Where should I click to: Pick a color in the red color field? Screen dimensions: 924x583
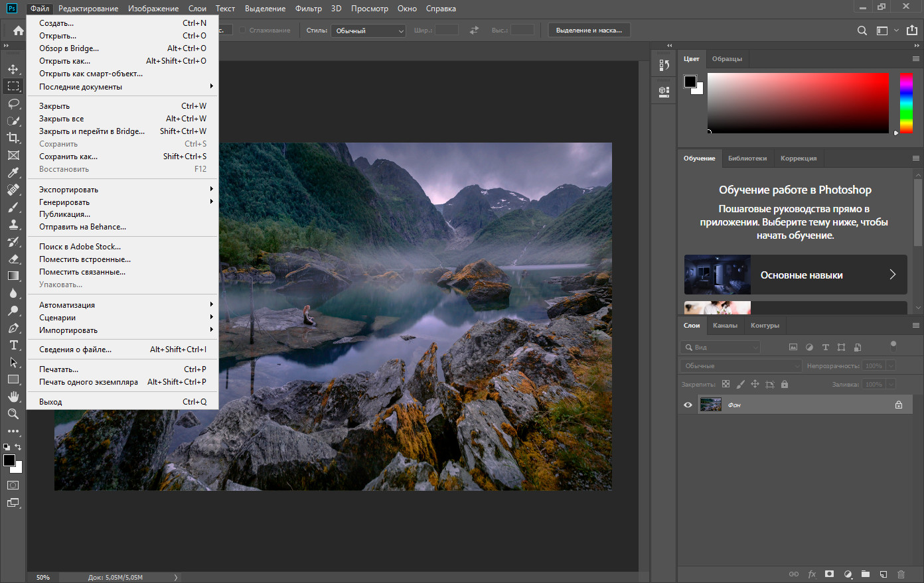coord(798,103)
